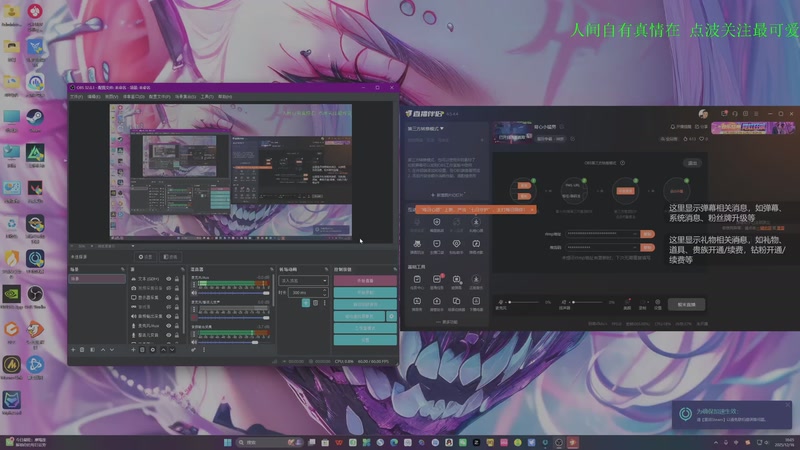Open the Windows Start menu
This screenshot has height=450, width=800.
[228, 442]
